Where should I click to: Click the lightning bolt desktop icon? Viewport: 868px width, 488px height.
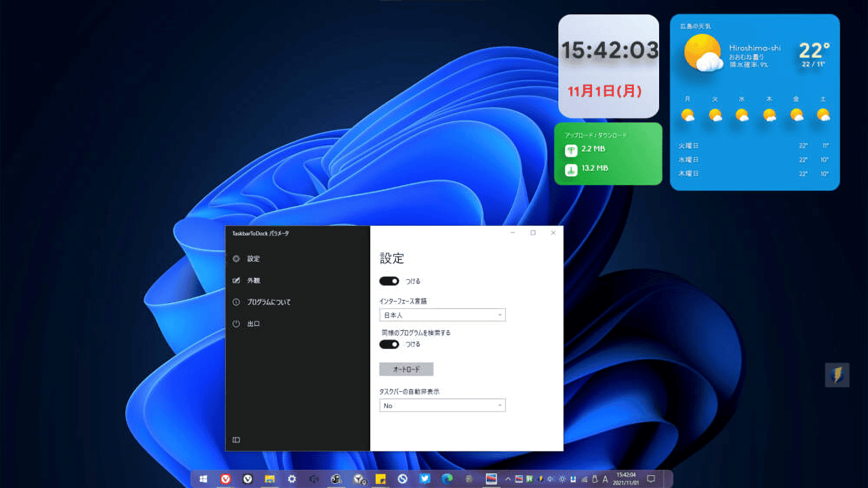click(x=837, y=375)
